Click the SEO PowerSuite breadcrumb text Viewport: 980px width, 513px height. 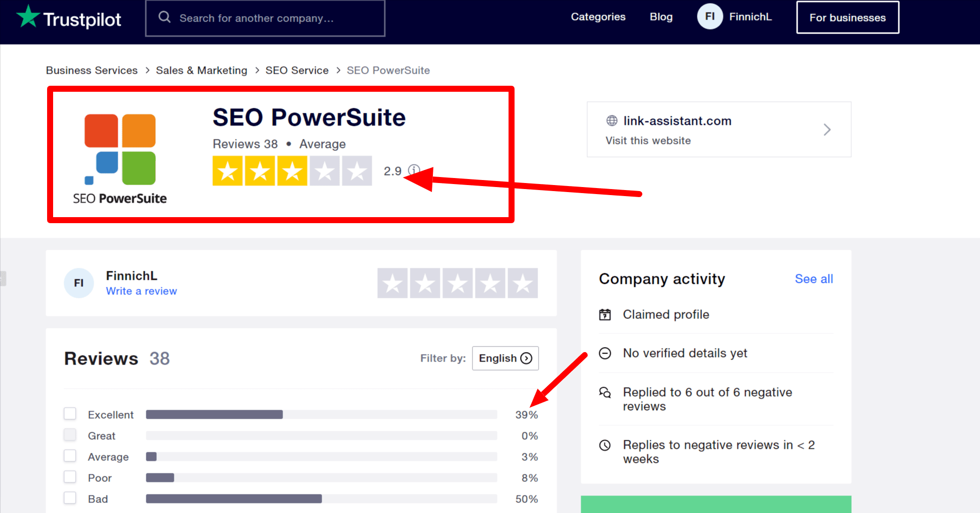tap(388, 70)
